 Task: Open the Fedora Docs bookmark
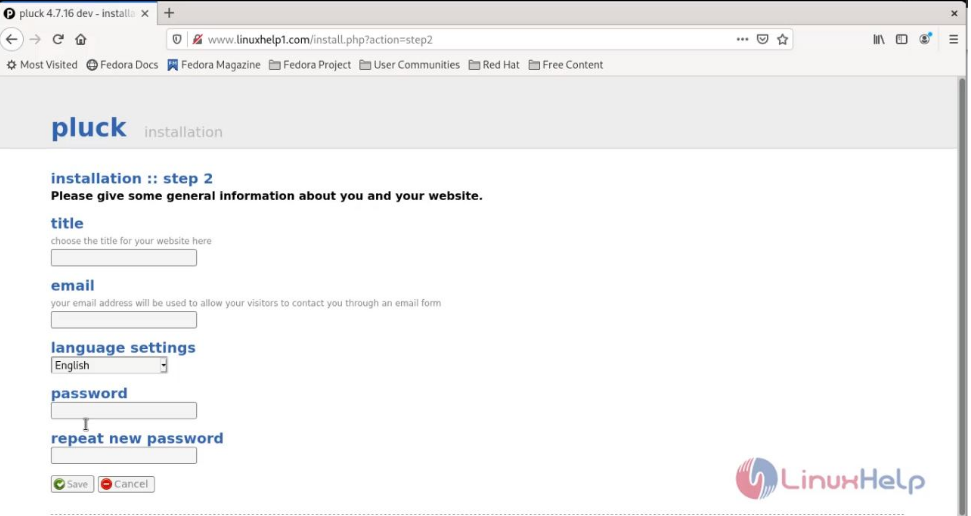[122, 64]
